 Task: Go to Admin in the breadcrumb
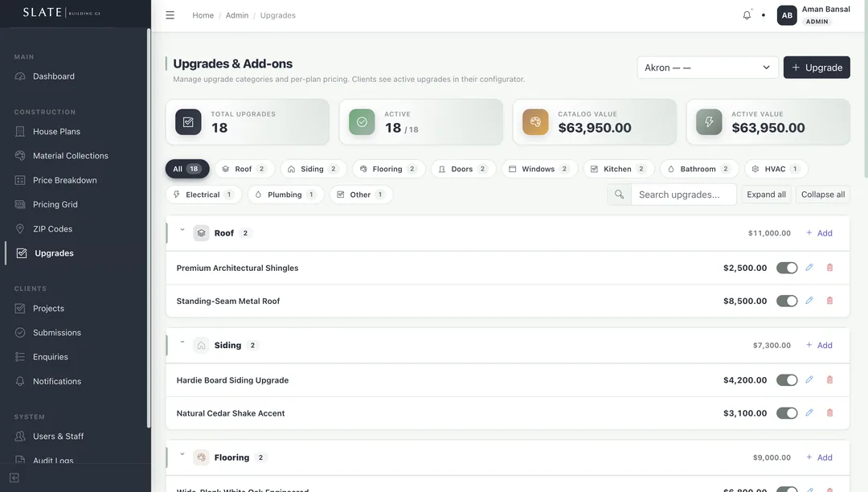pos(237,15)
